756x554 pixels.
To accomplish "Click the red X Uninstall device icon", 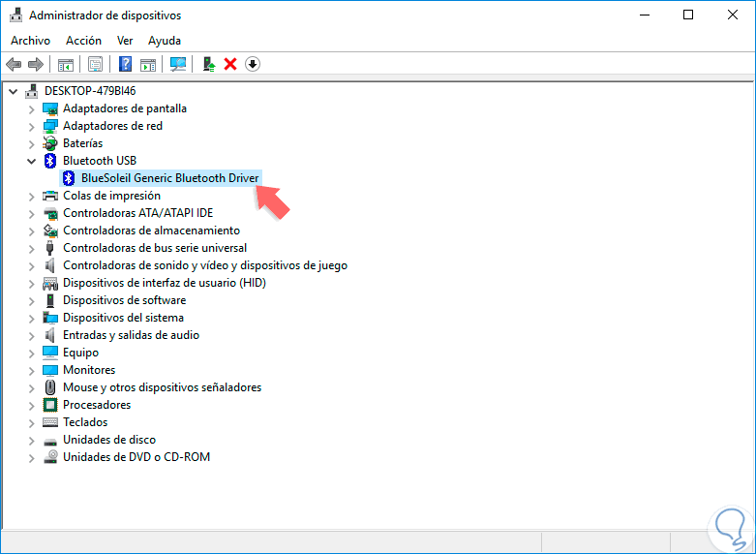I will [230, 64].
